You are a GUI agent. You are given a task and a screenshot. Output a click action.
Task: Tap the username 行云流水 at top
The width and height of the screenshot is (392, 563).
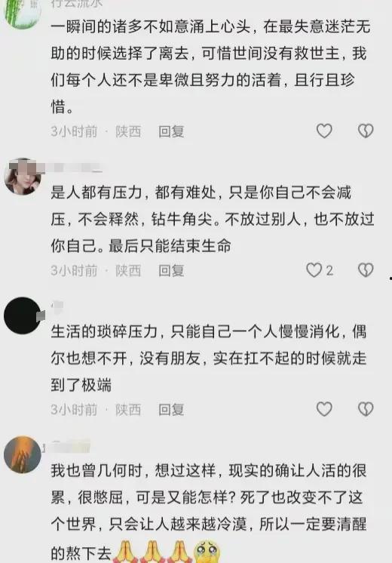pyautogui.click(x=76, y=3)
